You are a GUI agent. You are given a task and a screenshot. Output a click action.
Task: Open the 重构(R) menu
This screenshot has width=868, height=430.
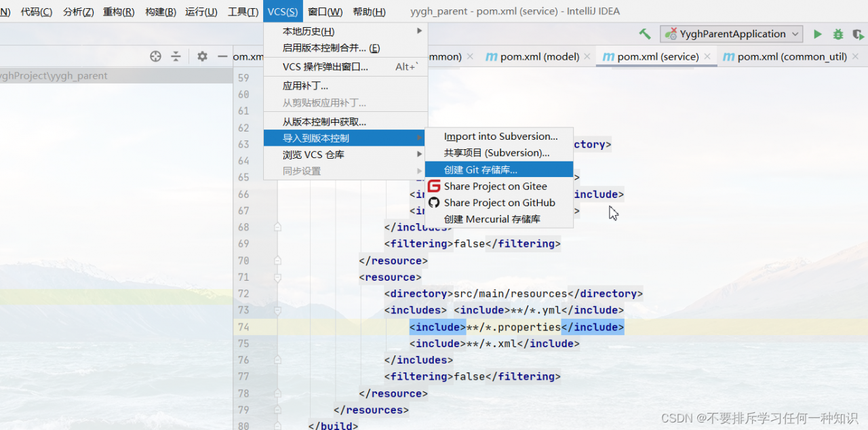(119, 12)
